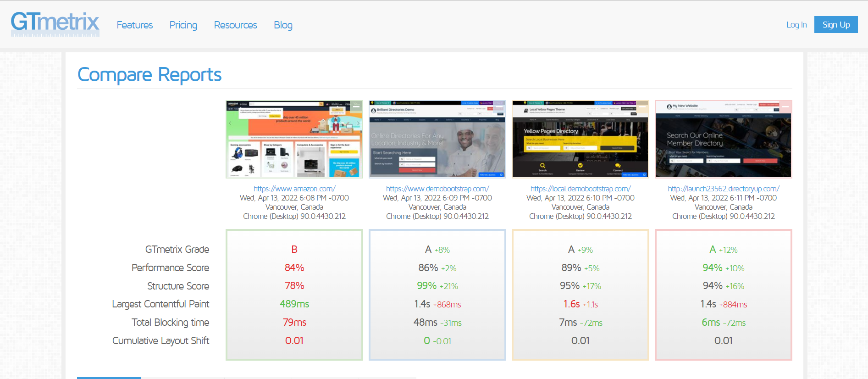This screenshot has height=379, width=868.
Task: Click the A +9% grade value
Action: click(x=581, y=250)
